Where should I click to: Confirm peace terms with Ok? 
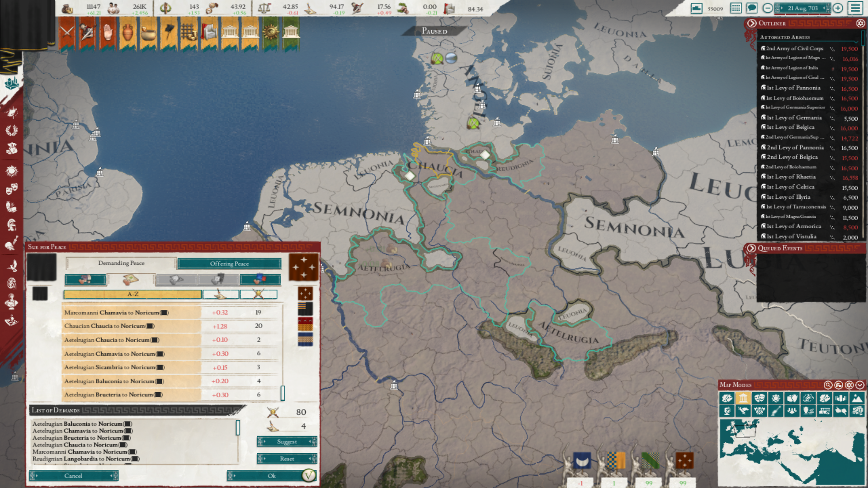click(x=271, y=476)
